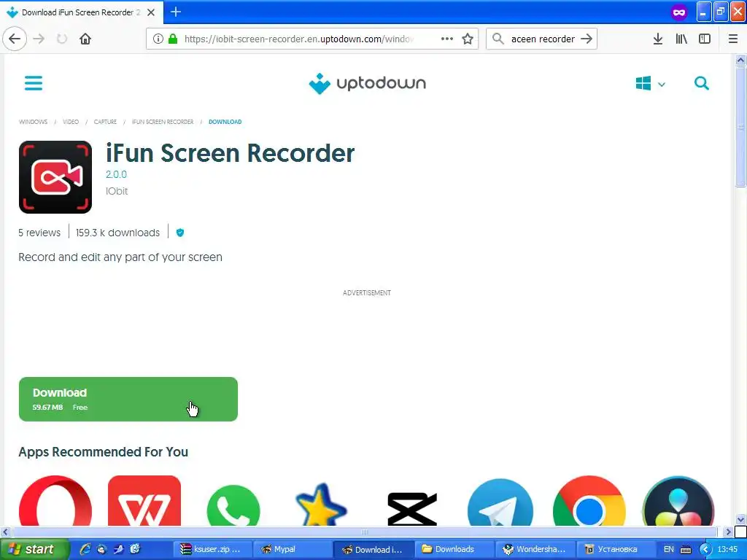Image resolution: width=747 pixels, height=560 pixels.
Task: Open the WPS Office recommended app
Action: click(x=144, y=500)
